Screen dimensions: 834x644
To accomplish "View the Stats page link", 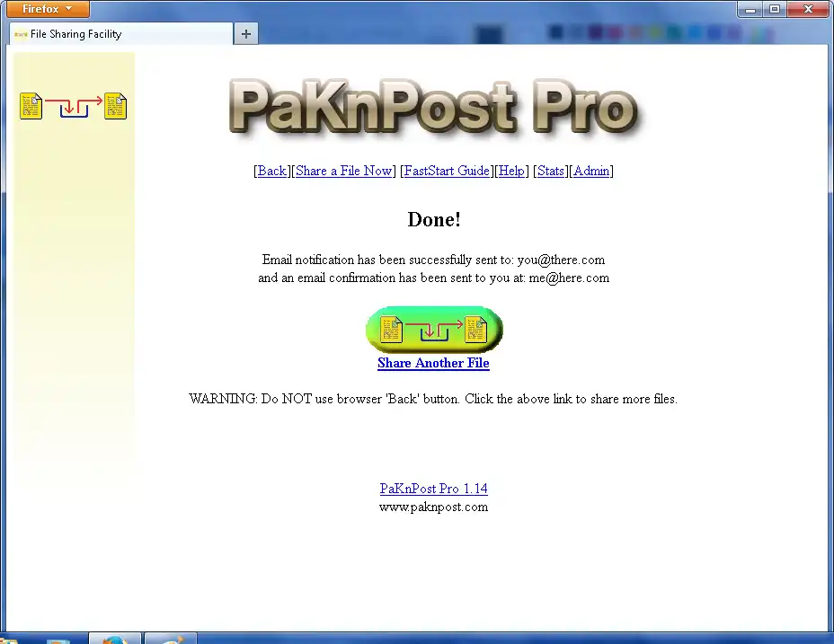I will 551,172.
